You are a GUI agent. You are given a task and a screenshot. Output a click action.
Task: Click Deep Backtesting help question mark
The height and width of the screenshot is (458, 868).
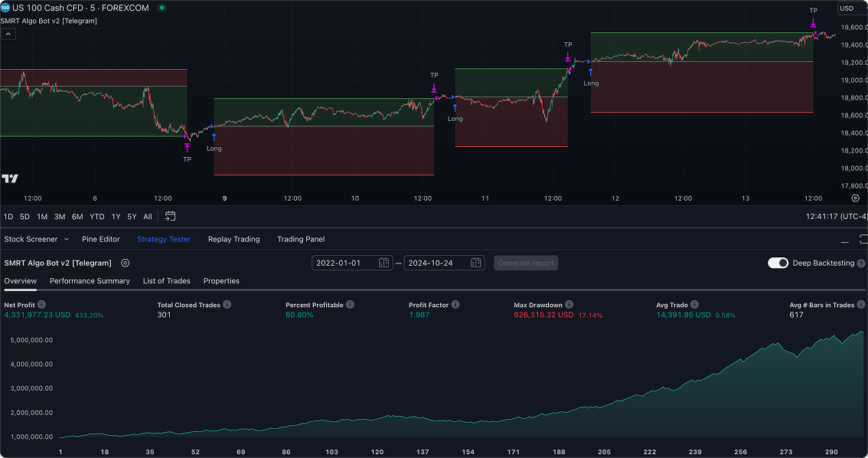coord(861,263)
